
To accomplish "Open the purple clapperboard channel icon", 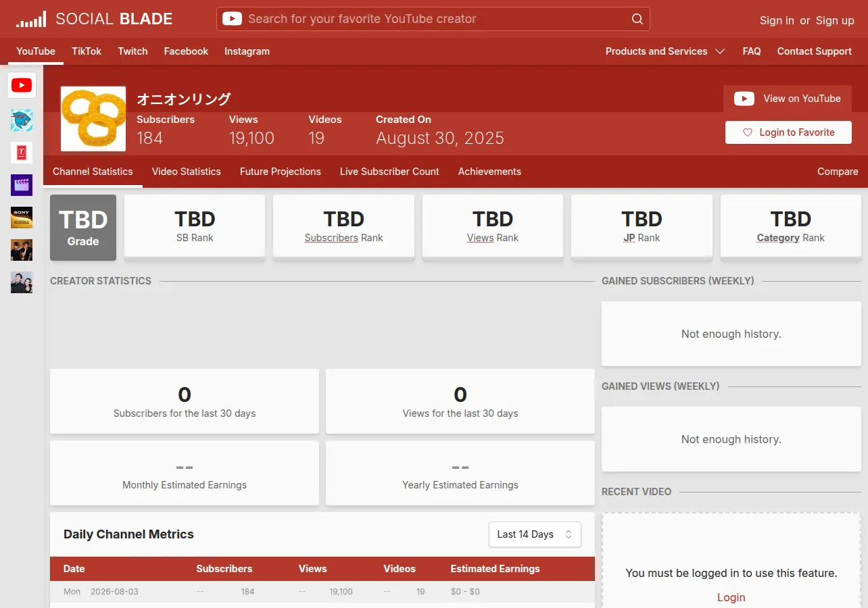I will 22,185.
